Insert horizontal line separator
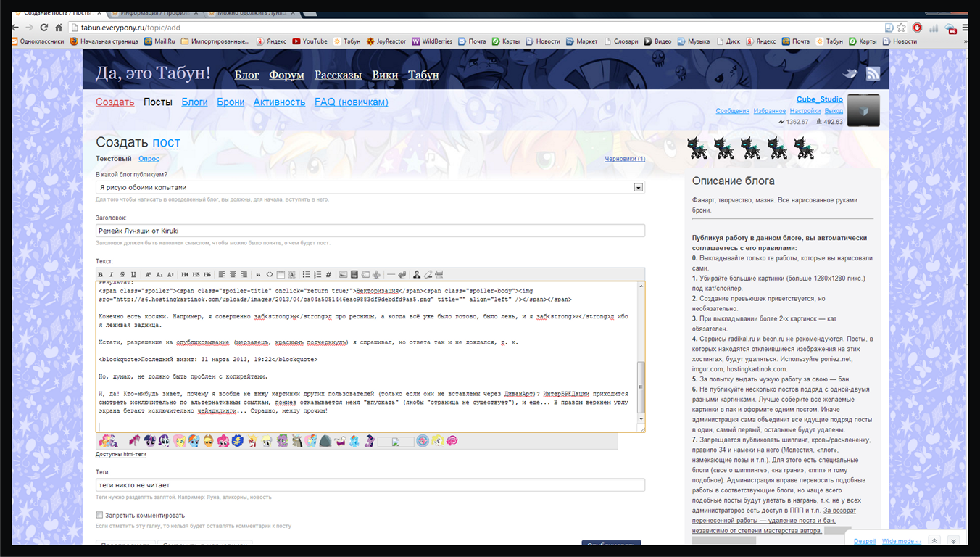Image resolution: width=980 pixels, height=557 pixels. point(391,274)
